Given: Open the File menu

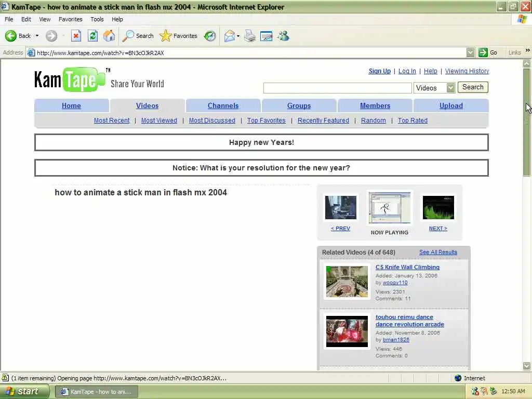Looking at the screenshot, I should tap(9, 19).
